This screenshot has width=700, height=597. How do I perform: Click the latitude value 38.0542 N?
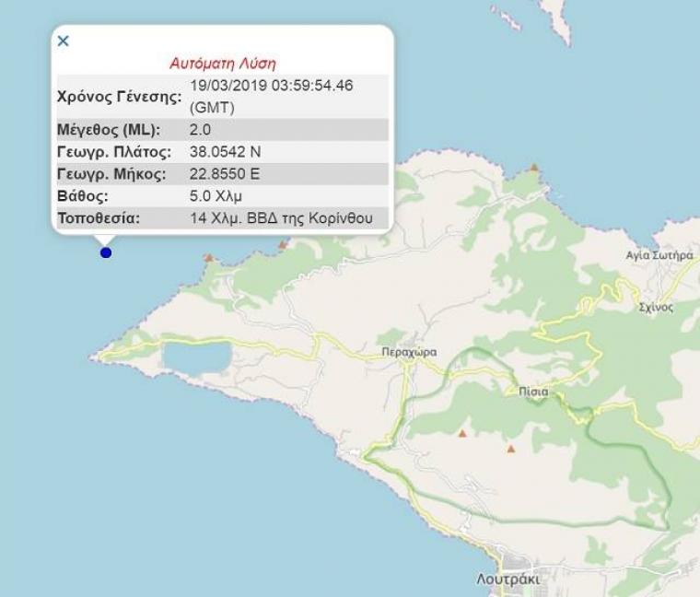pyautogui.click(x=225, y=152)
